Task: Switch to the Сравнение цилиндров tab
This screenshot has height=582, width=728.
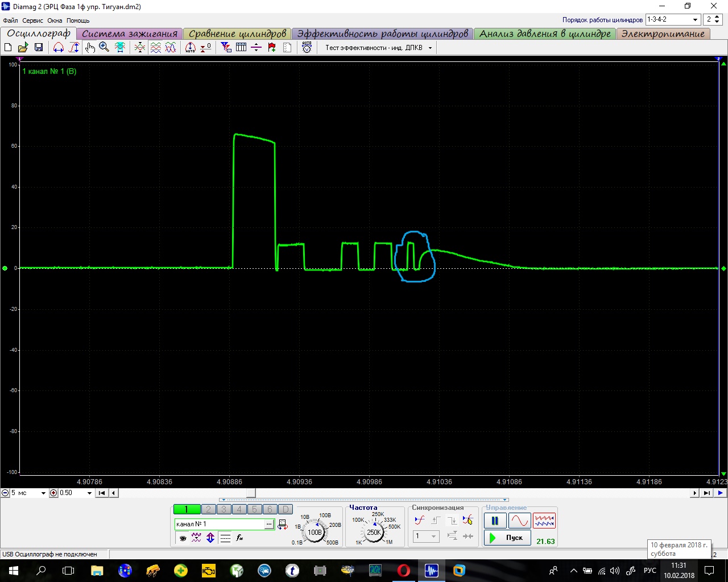Action: pos(238,34)
